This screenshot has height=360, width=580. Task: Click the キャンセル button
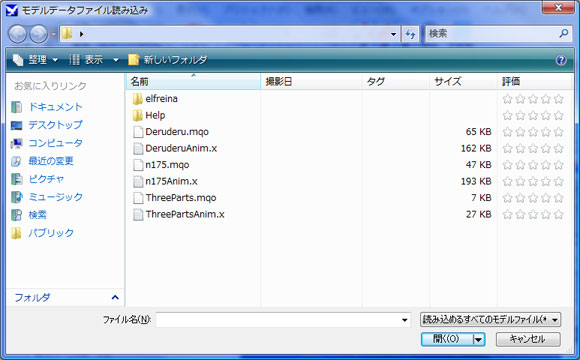click(528, 339)
